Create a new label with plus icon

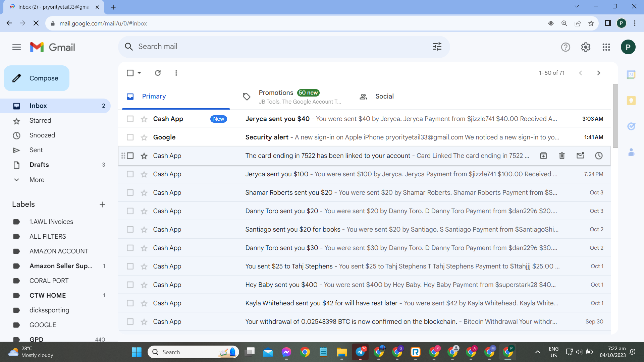102,204
